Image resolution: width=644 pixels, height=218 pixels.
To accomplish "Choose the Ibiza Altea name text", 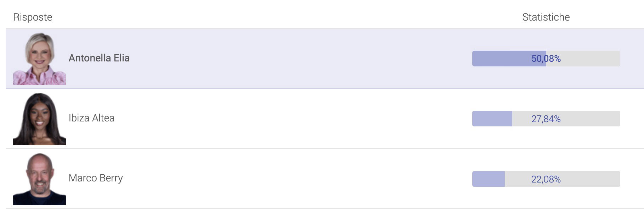I will click(91, 118).
